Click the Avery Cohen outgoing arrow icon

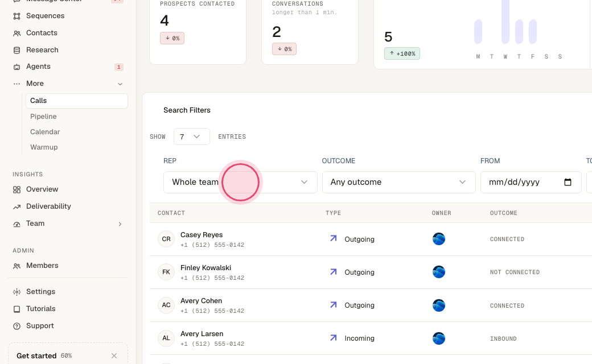pos(334,304)
